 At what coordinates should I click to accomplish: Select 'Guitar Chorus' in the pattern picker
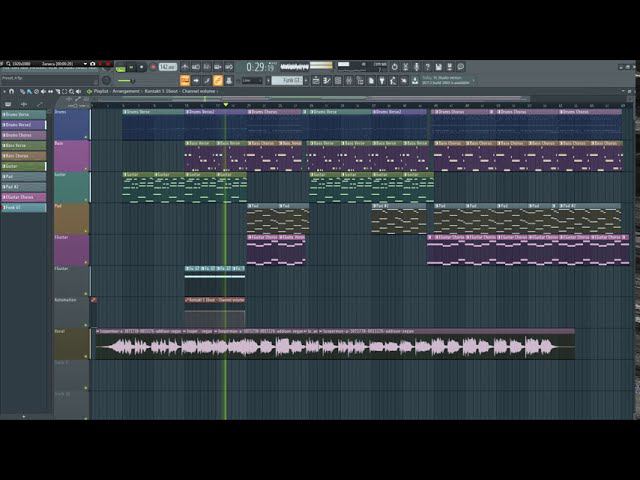(x=24, y=197)
